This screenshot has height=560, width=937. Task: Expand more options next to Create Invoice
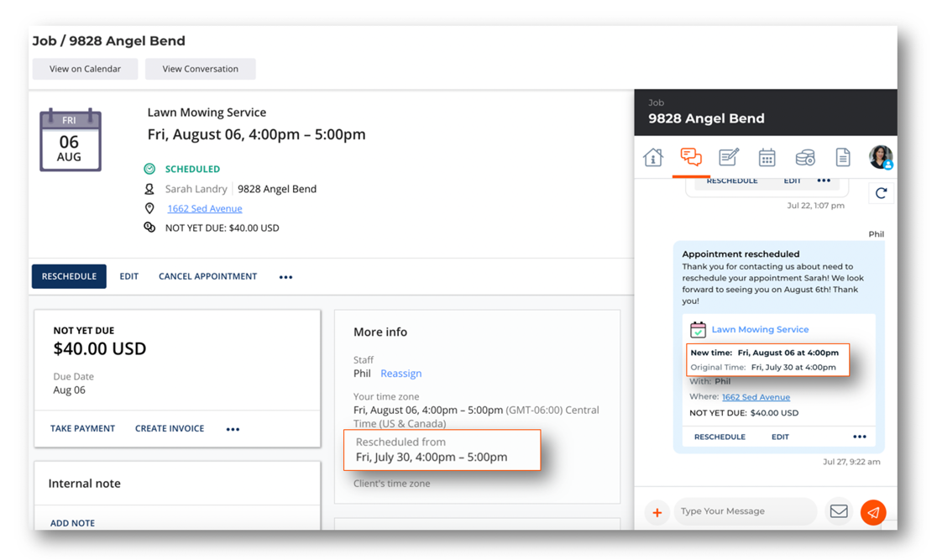[233, 429]
